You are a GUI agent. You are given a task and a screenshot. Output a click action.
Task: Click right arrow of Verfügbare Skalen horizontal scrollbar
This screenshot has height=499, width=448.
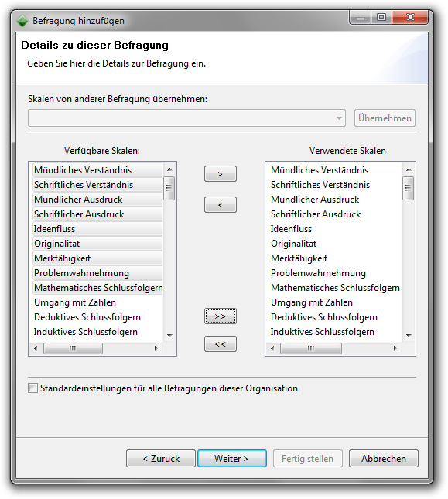pos(156,348)
